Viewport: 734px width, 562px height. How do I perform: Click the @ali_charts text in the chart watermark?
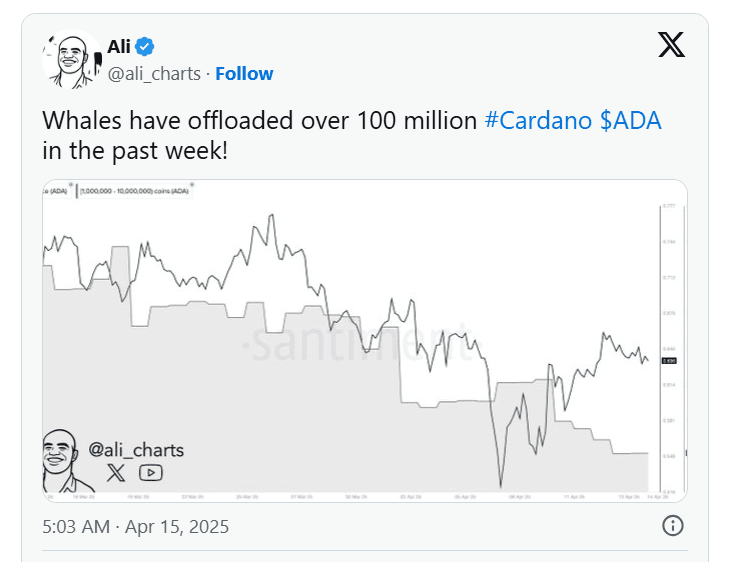137,450
